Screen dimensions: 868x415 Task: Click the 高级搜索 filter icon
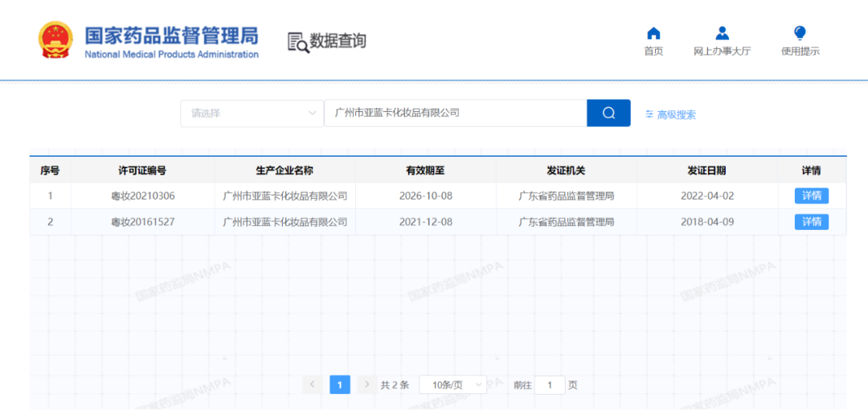[649, 114]
